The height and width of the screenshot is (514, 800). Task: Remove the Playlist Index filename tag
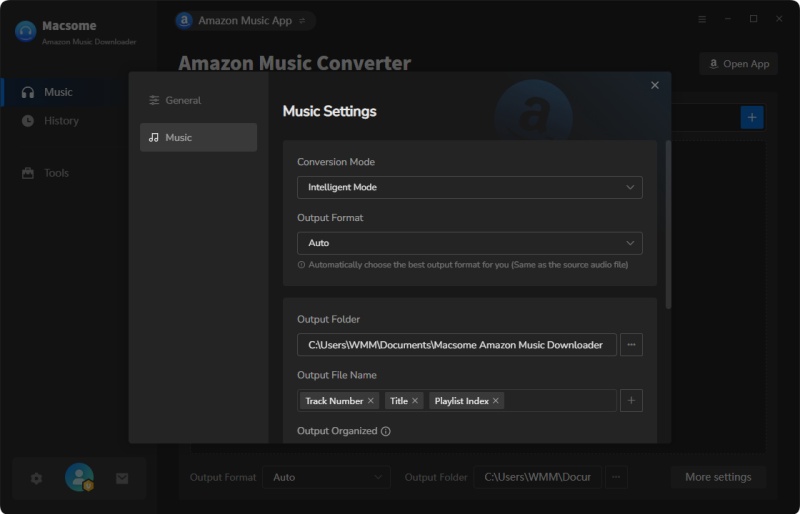coord(495,401)
